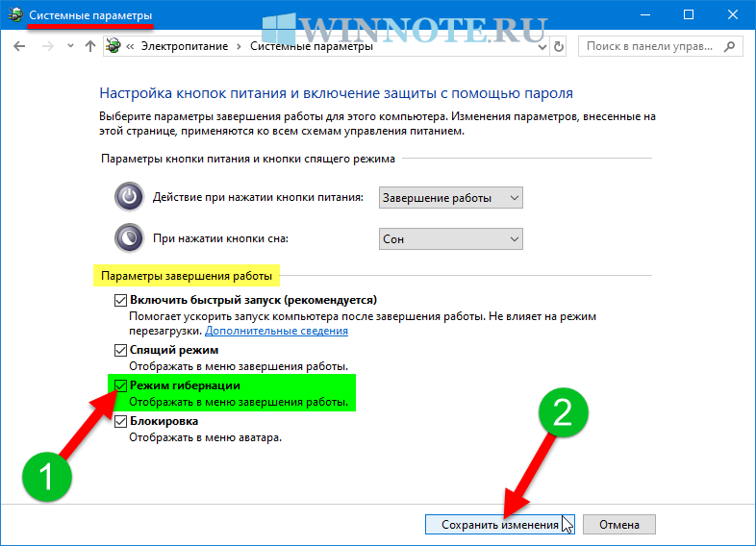Click the power options address bar icon
The image size is (756, 546).
[113, 46]
